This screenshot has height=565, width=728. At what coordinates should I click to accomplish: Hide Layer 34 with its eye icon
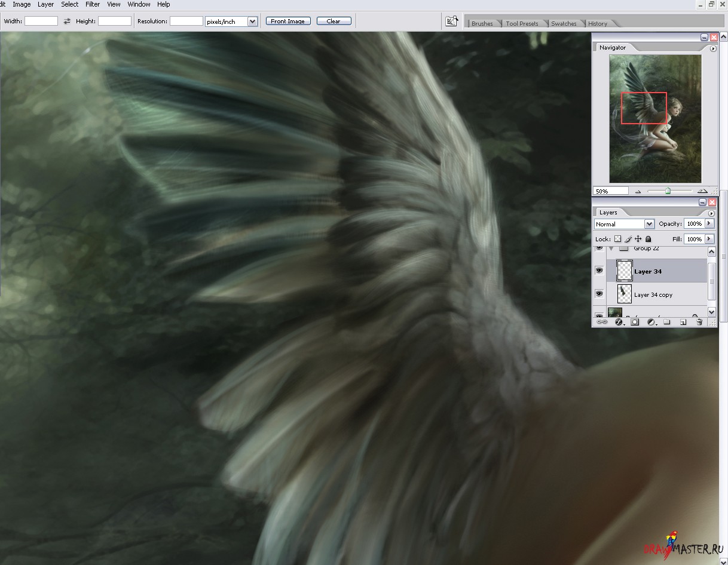599,271
